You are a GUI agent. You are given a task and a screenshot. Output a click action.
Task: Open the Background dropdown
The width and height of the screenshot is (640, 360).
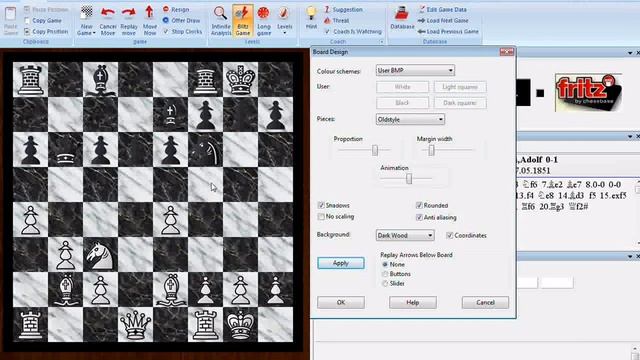(x=405, y=236)
